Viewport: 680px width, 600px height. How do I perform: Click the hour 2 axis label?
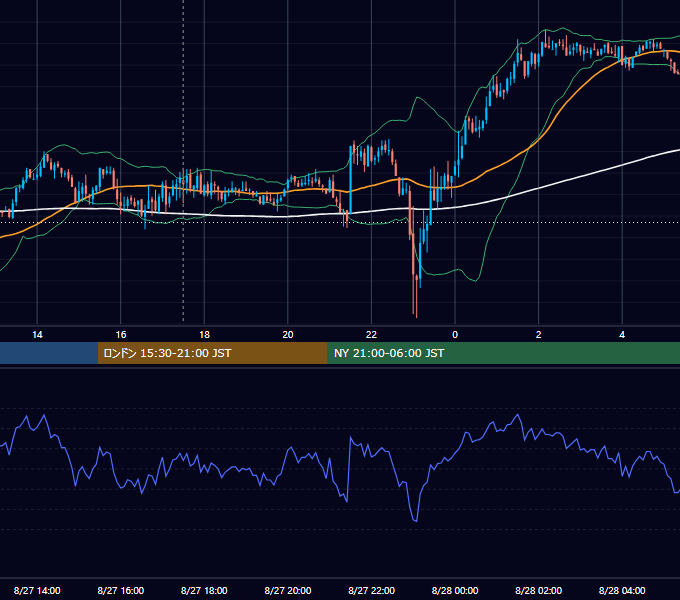[x=539, y=335]
